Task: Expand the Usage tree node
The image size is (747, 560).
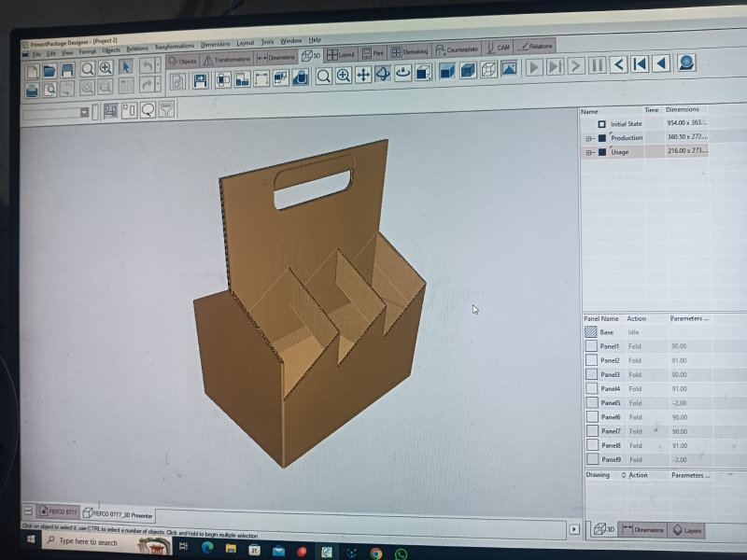Action: tap(589, 152)
